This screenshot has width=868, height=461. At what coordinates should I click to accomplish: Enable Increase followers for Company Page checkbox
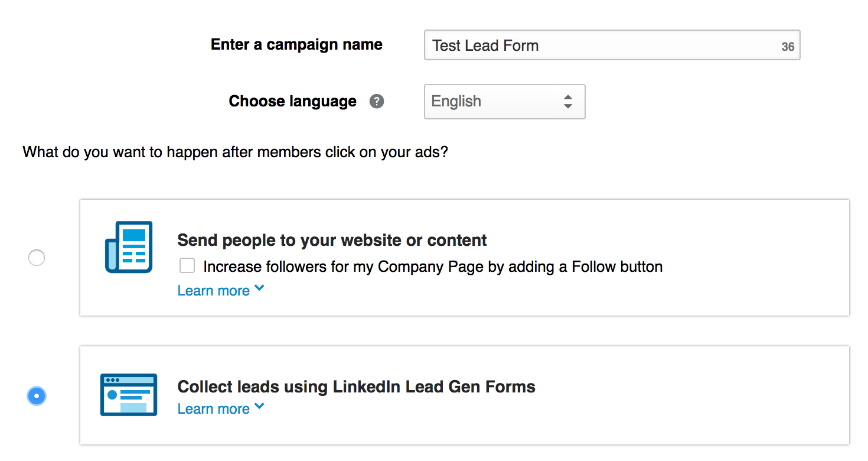coord(187,266)
